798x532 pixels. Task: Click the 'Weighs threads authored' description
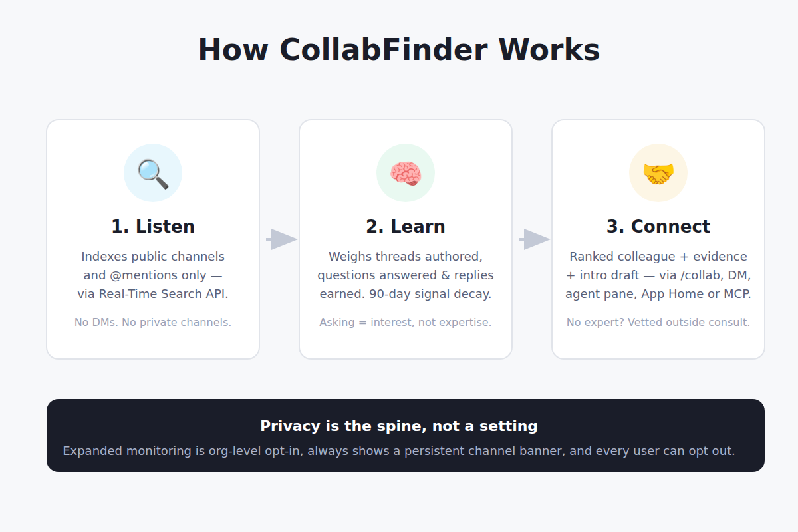406,257
